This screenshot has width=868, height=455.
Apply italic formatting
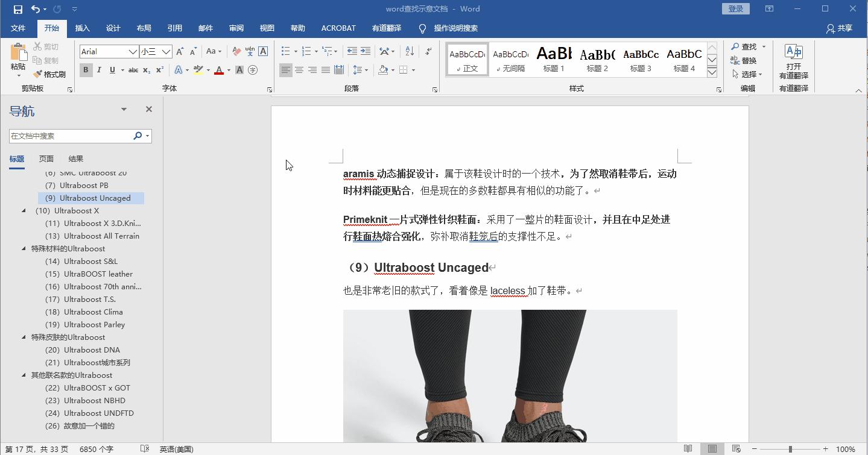tap(100, 70)
